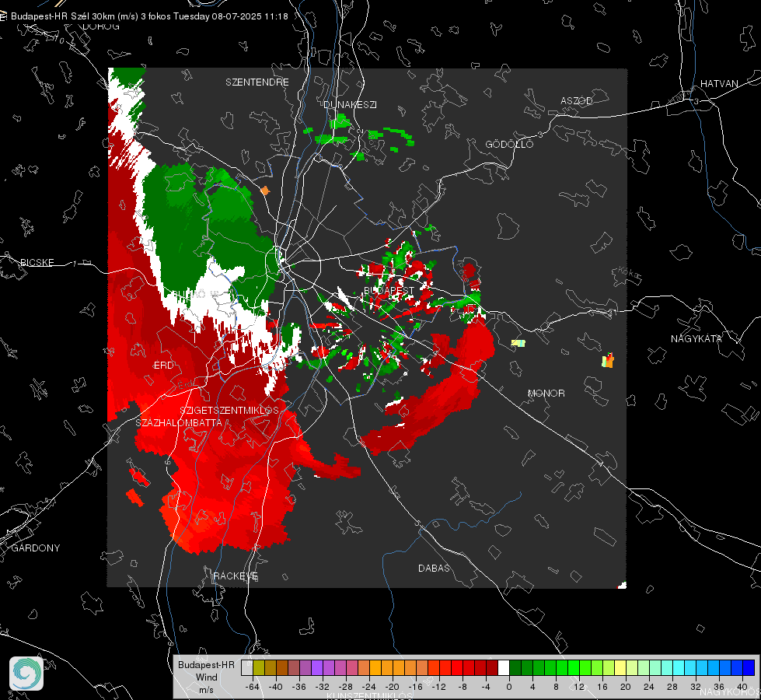The image size is (761, 700).
Task: Click the HATVAN city label
Action: [719, 84]
